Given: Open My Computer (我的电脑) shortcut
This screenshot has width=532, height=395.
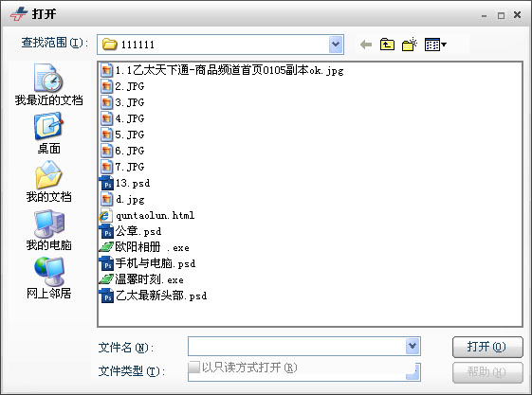Looking at the screenshot, I should coord(48,230).
